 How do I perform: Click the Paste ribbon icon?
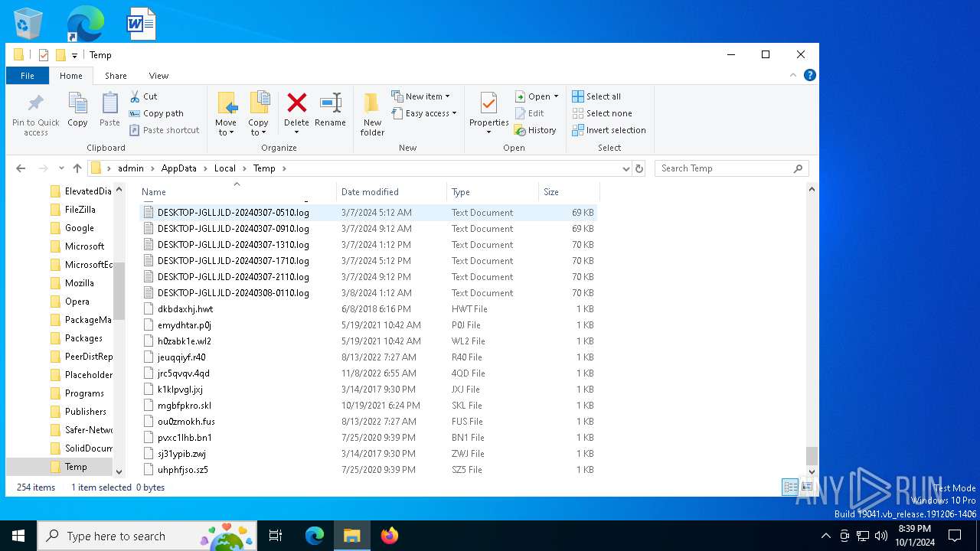[109, 109]
